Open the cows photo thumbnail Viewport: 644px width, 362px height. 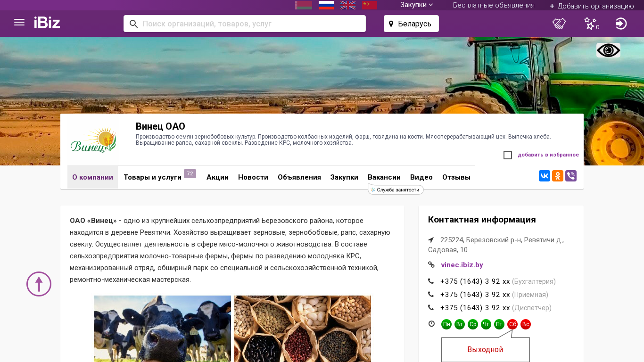click(162, 329)
